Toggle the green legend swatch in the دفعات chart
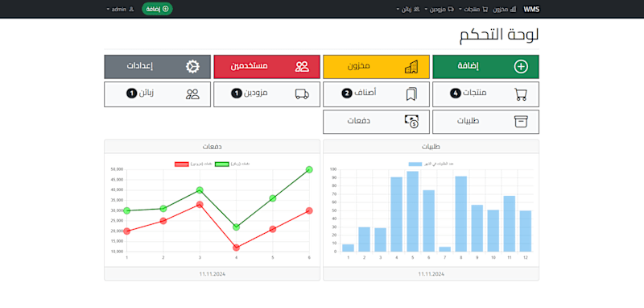Image resolution: width=644 pixels, height=308 pixels. click(x=222, y=164)
